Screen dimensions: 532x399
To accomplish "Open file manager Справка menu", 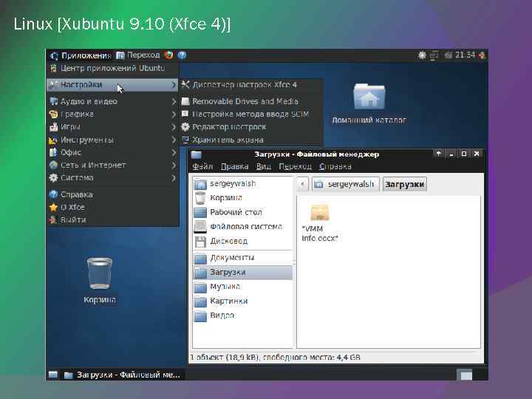I will click(x=335, y=166).
